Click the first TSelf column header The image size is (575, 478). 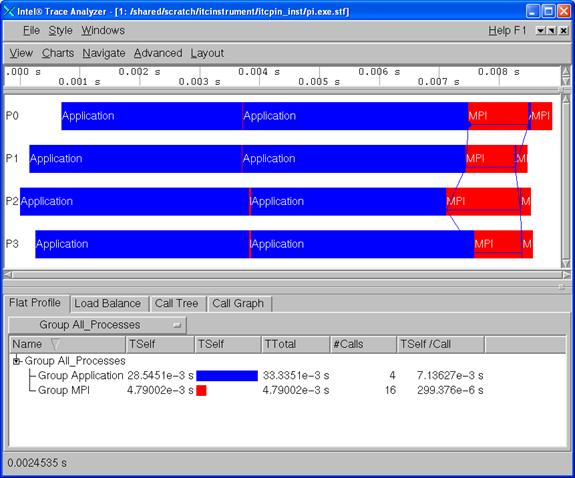coord(160,344)
